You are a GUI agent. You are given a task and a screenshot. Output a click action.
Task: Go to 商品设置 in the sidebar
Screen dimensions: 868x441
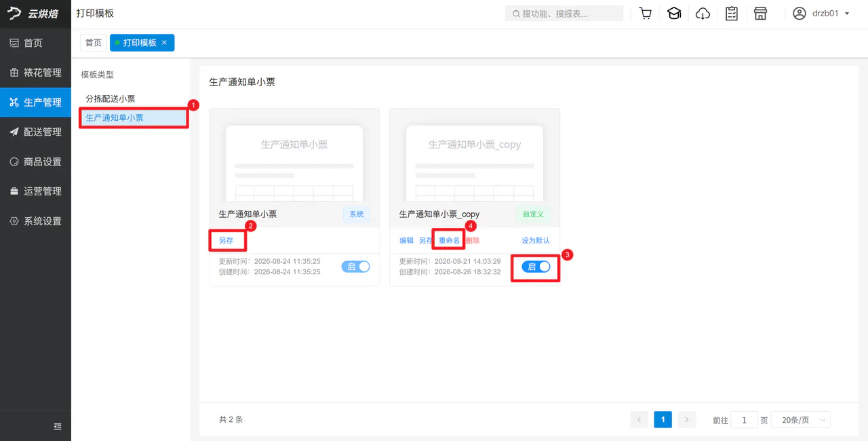[35, 161]
